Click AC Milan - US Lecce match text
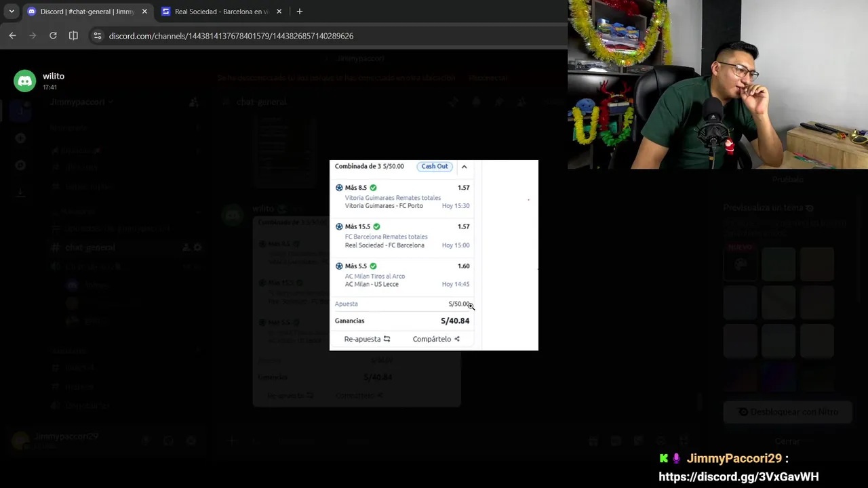Screen dimensions: 868x488 coord(372,284)
